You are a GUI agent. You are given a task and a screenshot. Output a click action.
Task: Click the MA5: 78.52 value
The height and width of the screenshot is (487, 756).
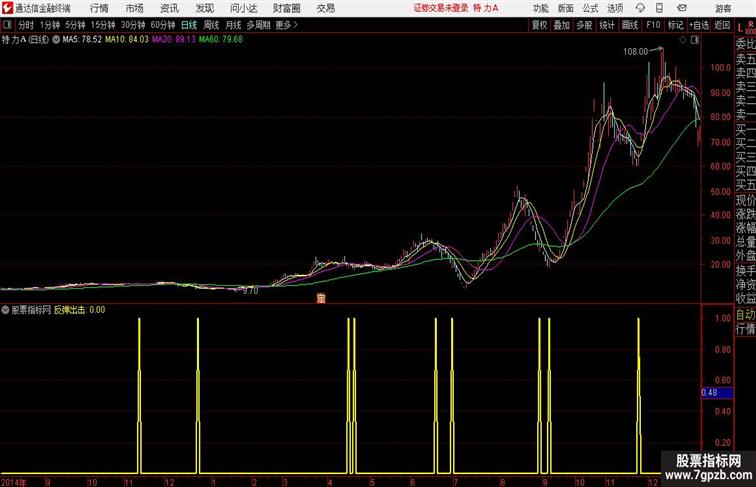tap(82, 40)
